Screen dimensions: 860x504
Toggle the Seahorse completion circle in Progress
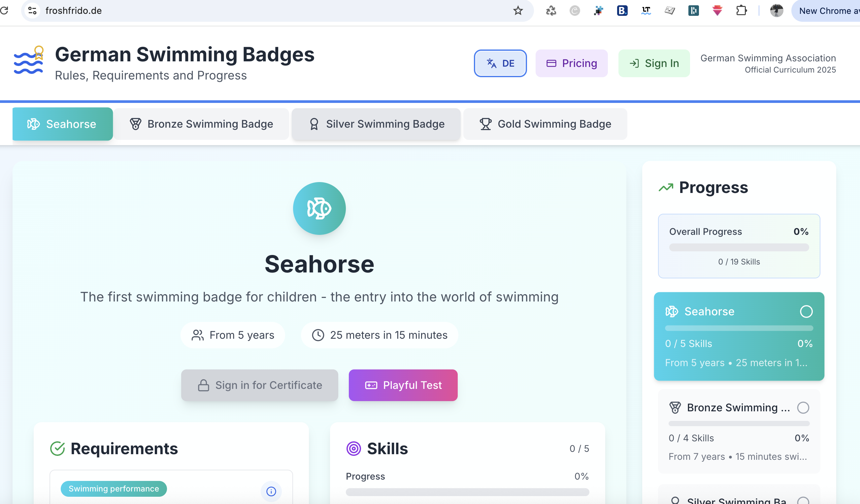tap(806, 311)
